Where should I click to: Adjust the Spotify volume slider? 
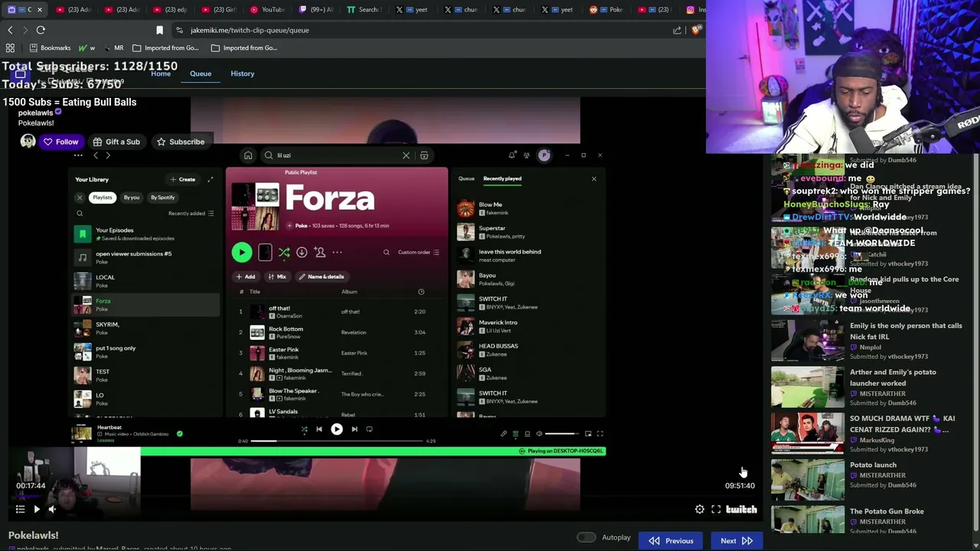(563, 434)
